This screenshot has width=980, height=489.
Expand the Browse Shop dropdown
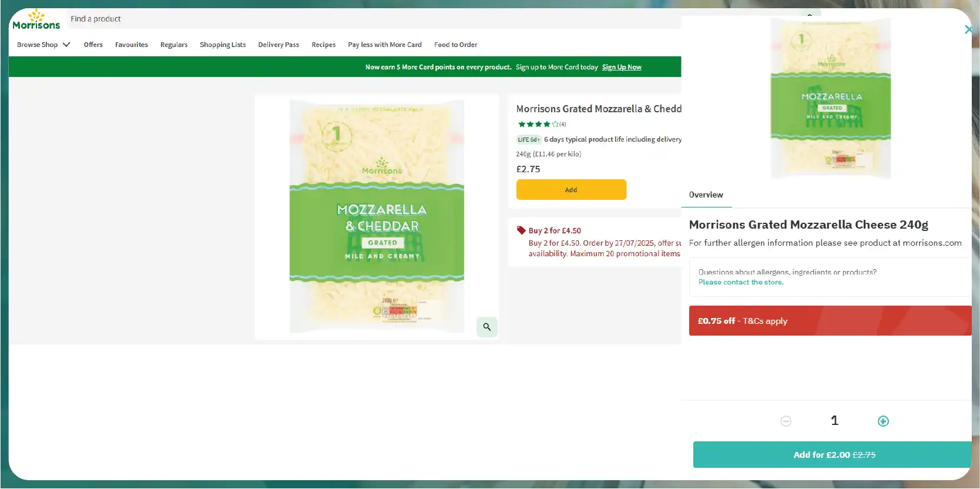coord(43,45)
